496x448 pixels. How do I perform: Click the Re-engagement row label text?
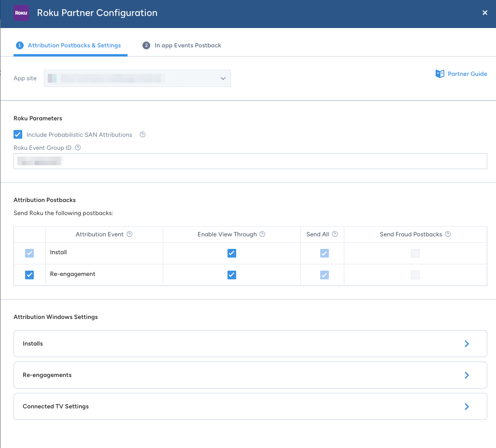tap(72, 274)
